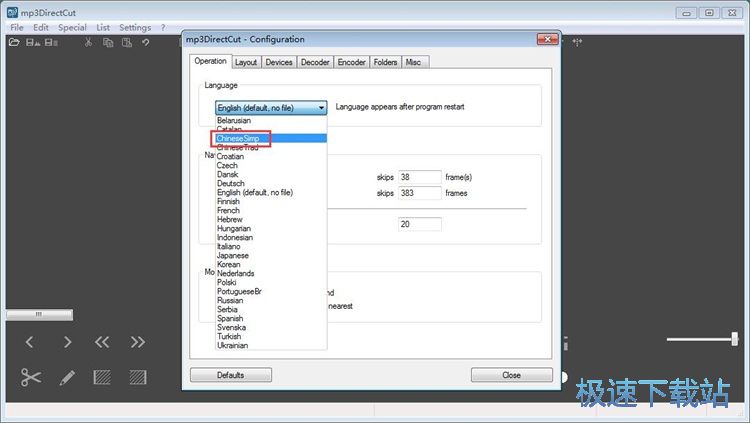The width and height of the screenshot is (750, 423).
Task: Click the skips 38 frames input field
Action: tap(420, 177)
